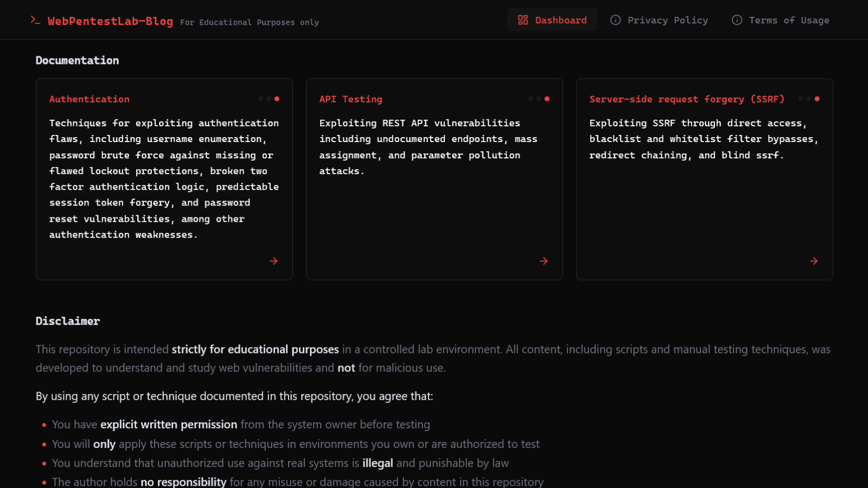Click the 'illegal' bold word in disclaimer
The width and height of the screenshot is (868, 488).
[378, 463]
